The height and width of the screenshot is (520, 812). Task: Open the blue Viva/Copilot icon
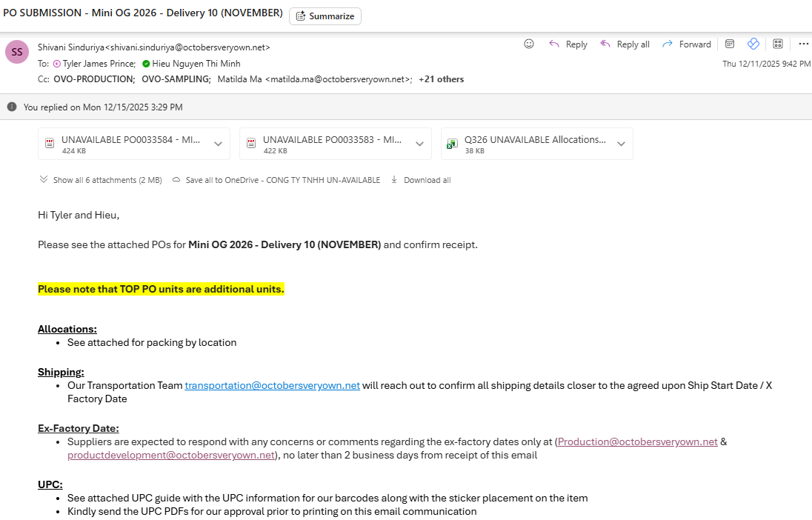click(x=753, y=44)
